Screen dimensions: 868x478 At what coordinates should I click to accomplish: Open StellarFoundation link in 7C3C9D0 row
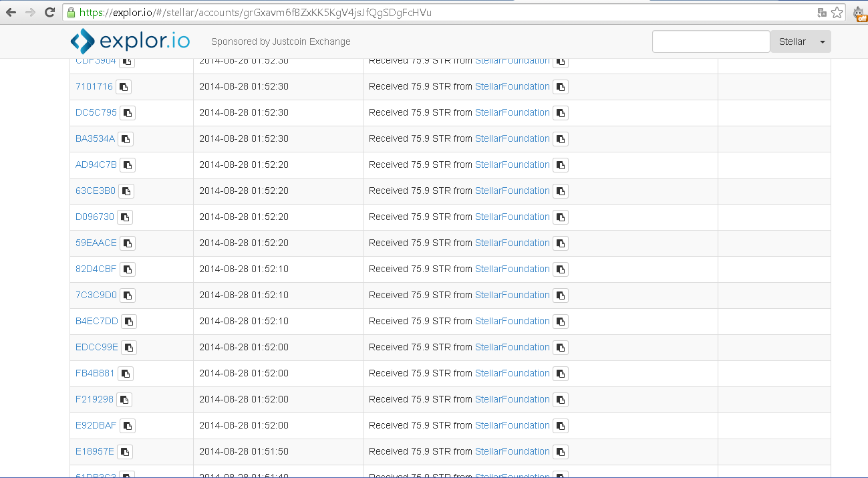point(513,295)
